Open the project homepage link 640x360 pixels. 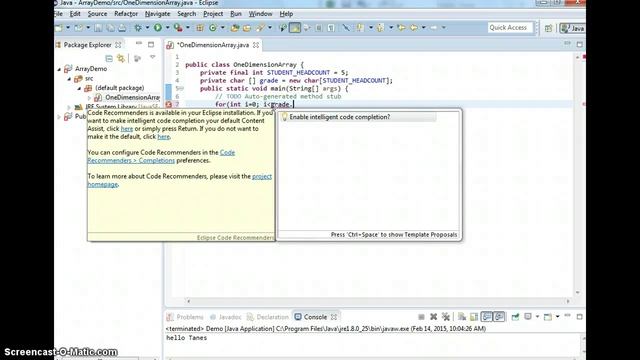[x=180, y=181]
